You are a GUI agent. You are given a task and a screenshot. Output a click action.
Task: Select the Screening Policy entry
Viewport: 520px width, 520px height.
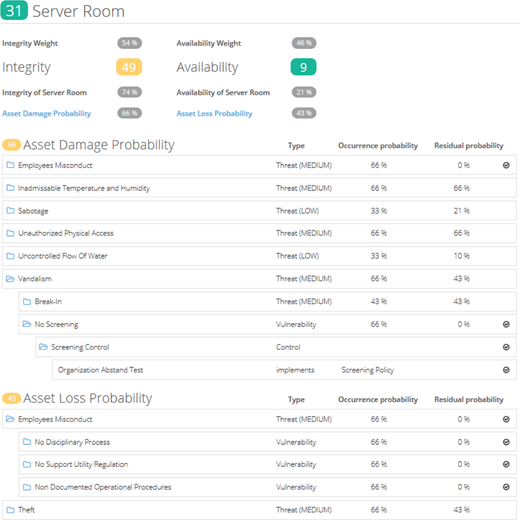[x=368, y=370]
